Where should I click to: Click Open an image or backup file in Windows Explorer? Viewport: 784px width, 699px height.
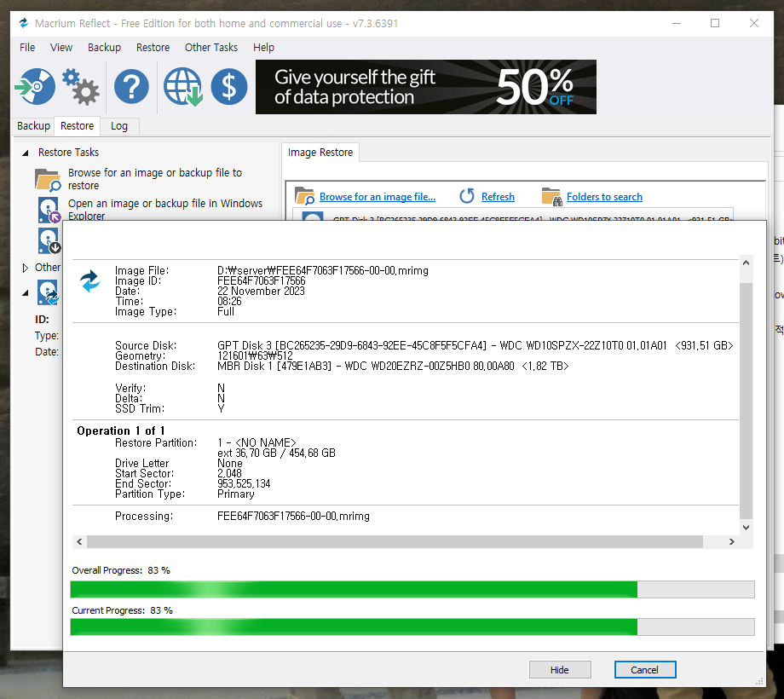point(165,210)
